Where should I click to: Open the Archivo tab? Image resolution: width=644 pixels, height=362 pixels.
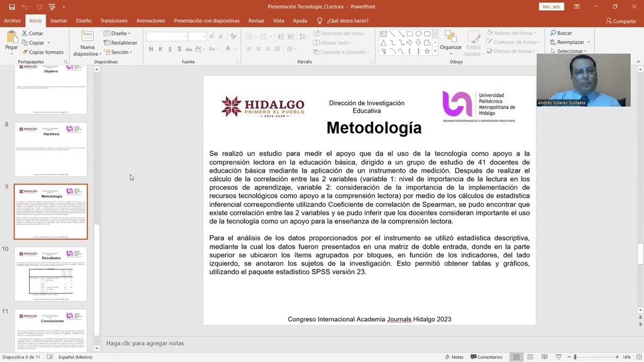click(12, 21)
